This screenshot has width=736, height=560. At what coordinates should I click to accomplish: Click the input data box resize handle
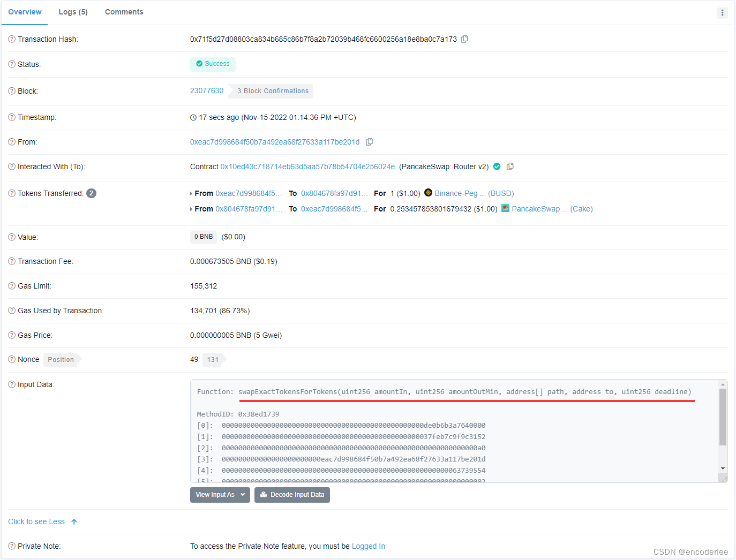point(724,479)
